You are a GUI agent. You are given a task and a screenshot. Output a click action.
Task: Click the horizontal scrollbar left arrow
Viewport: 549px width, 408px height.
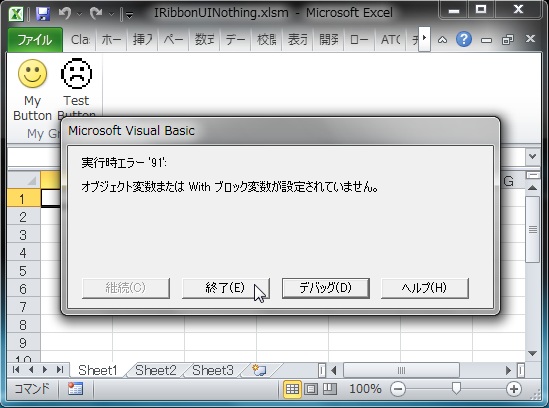(x=333, y=370)
